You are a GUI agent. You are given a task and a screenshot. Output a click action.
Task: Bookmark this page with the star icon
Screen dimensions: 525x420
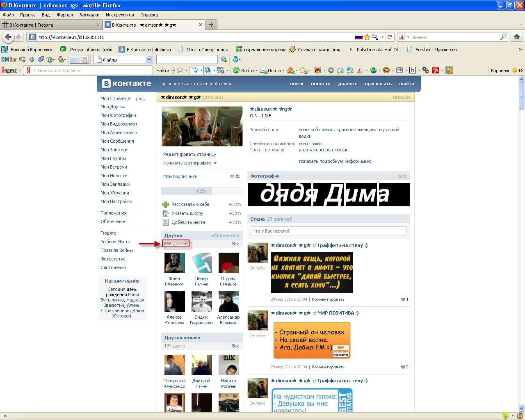[x=367, y=37]
